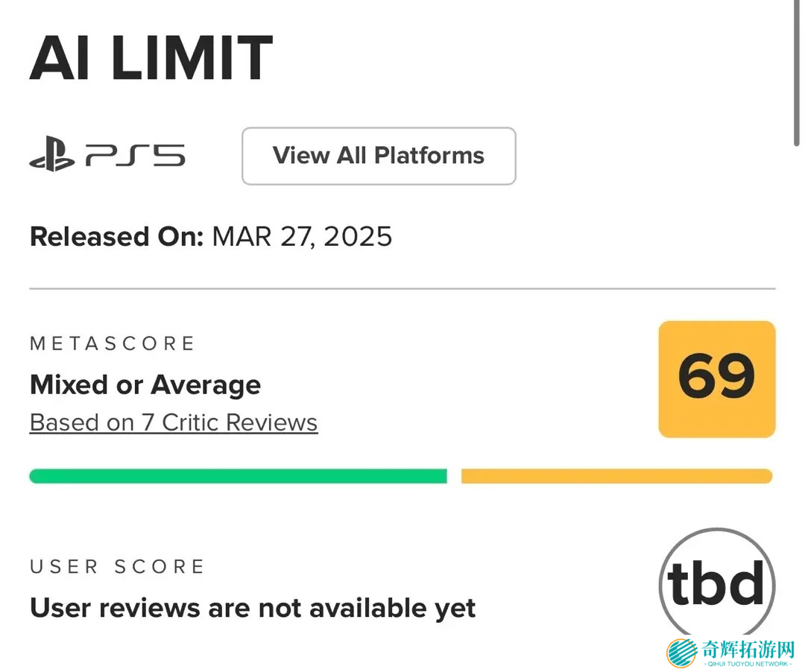Open the Based on 7 Critic Reviews link
The image size is (805, 672).
pyautogui.click(x=174, y=422)
